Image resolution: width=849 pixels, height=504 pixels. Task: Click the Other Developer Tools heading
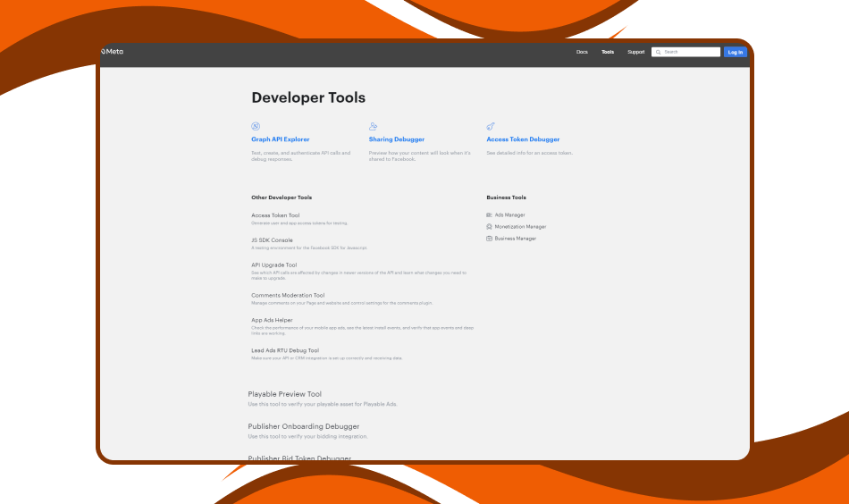point(282,197)
